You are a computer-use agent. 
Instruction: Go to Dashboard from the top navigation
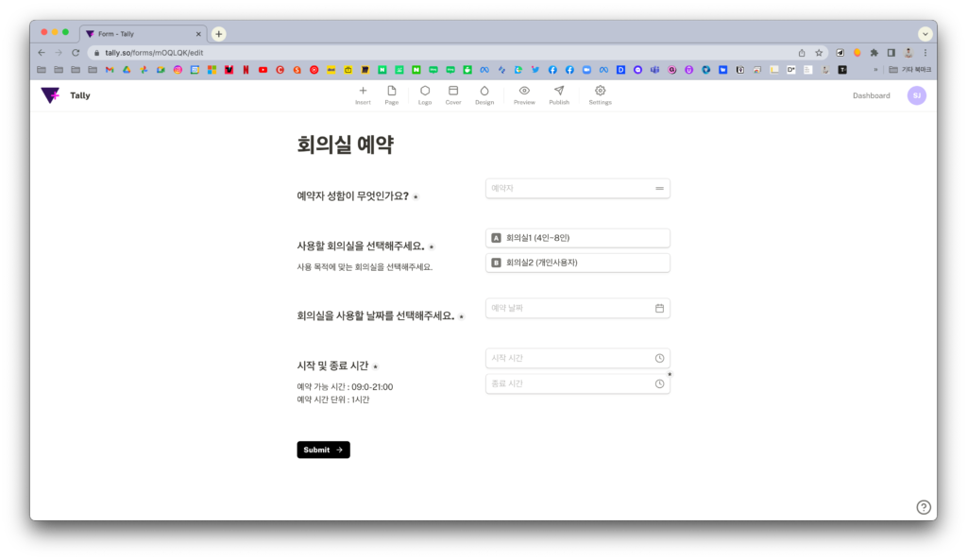tap(871, 95)
